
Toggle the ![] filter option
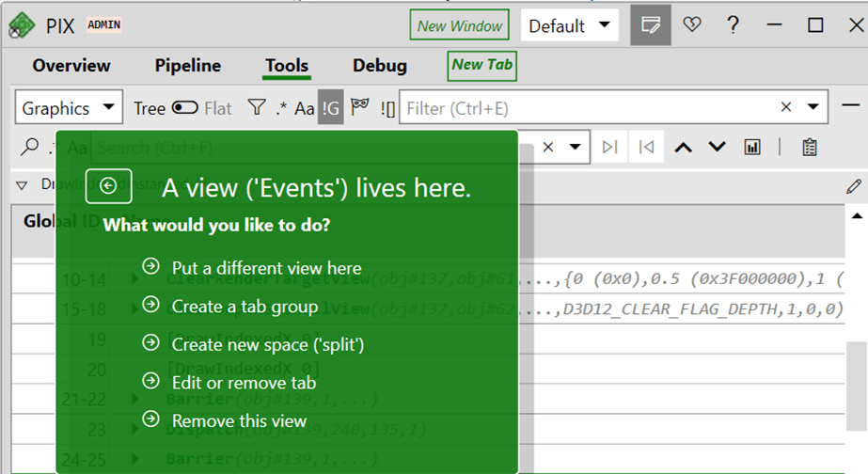[x=387, y=108]
